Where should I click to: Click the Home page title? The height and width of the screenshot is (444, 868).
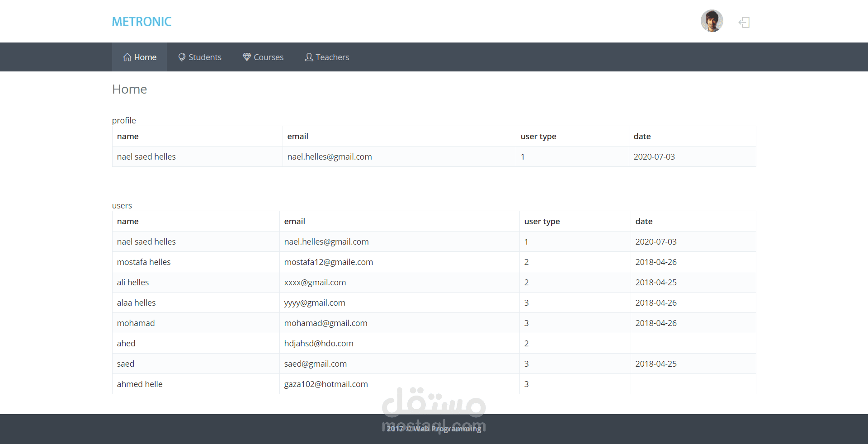129,89
